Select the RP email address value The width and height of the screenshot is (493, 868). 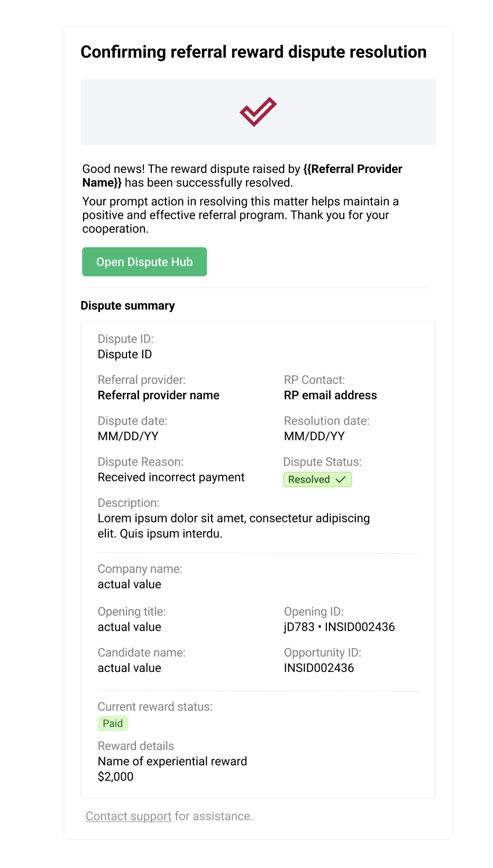click(x=331, y=395)
